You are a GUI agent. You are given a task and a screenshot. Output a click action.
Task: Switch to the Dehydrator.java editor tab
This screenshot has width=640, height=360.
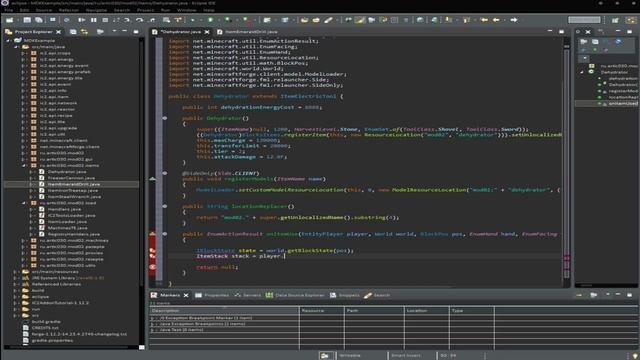tap(180, 31)
